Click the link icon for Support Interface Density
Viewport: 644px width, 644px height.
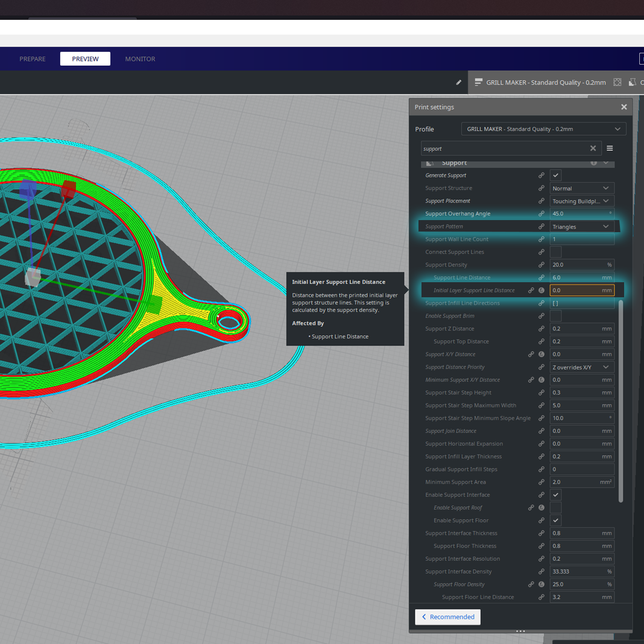click(541, 571)
